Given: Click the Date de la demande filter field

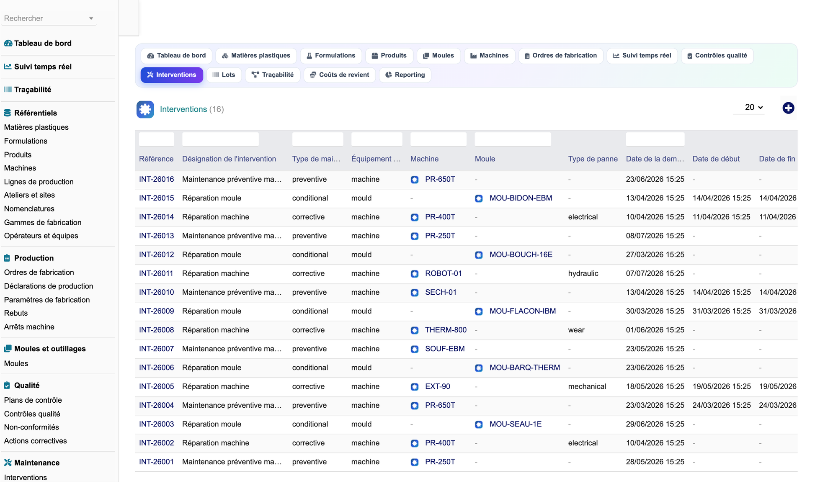Looking at the screenshot, I should tap(655, 139).
